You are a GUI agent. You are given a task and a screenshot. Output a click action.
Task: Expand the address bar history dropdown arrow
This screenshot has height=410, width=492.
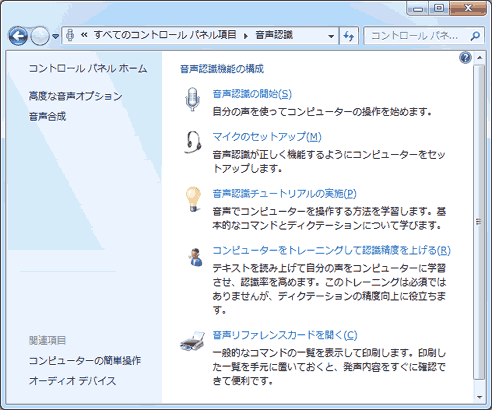click(x=331, y=36)
